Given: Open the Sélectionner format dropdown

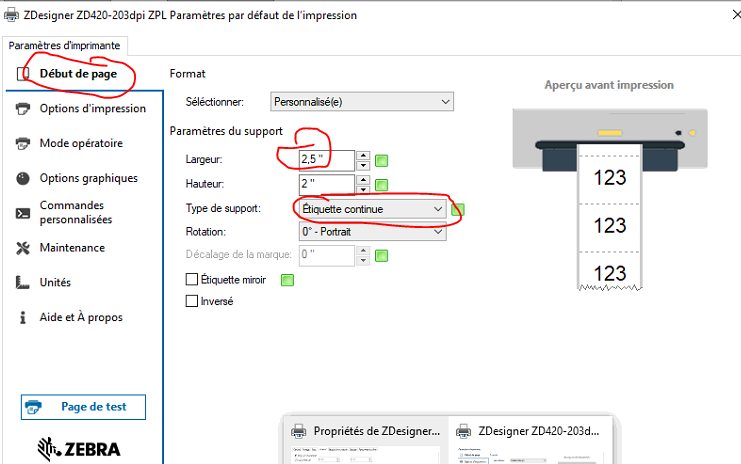Looking at the screenshot, I should click(x=362, y=101).
